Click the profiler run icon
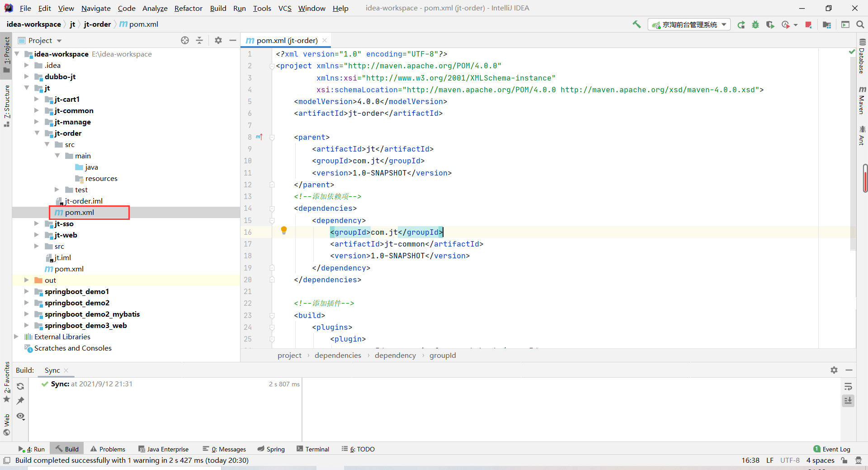 point(786,24)
